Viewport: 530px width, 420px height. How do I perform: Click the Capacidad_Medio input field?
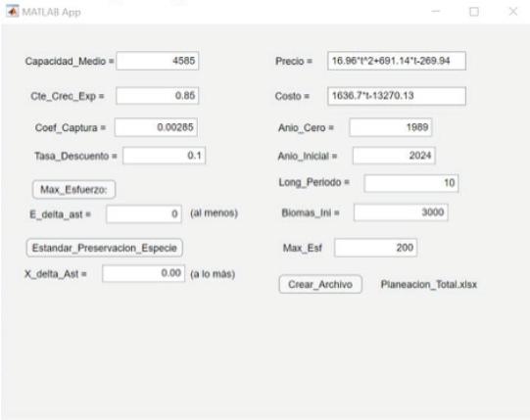click(x=158, y=61)
